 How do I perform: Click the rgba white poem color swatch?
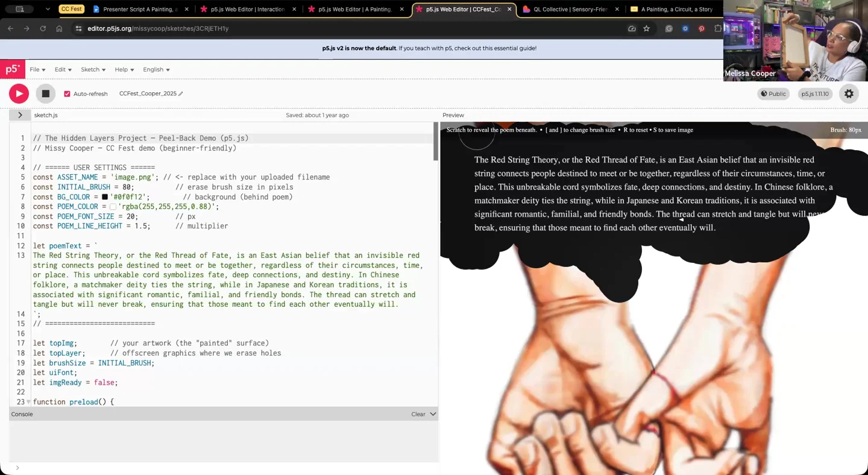pyautogui.click(x=113, y=207)
